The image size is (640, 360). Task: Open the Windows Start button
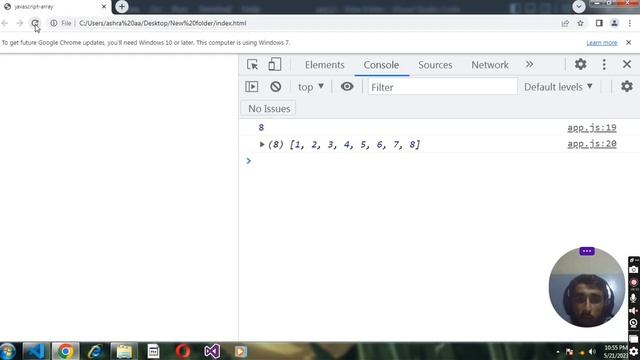(x=8, y=351)
